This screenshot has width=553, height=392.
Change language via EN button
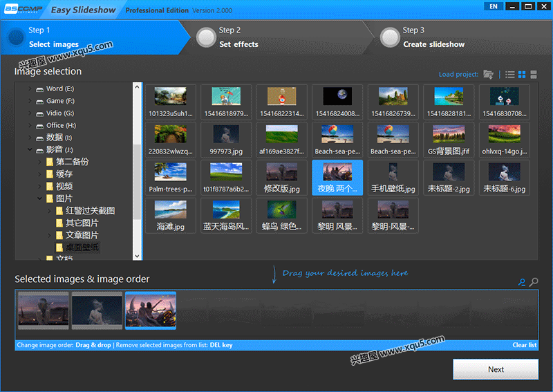click(x=494, y=6)
